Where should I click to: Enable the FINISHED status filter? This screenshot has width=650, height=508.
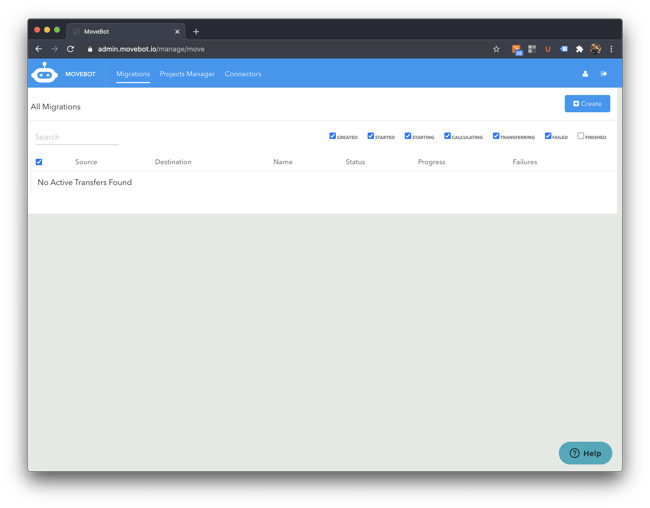click(581, 136)
